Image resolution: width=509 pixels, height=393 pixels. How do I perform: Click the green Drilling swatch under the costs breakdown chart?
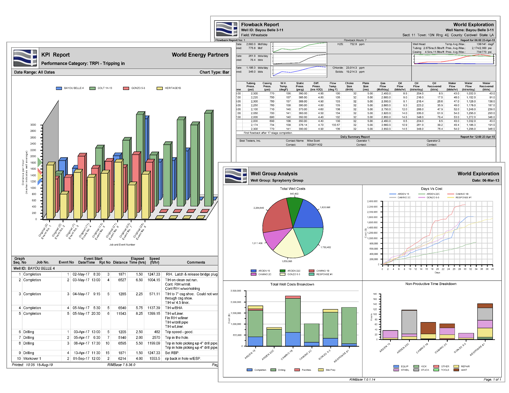[273, 370]
